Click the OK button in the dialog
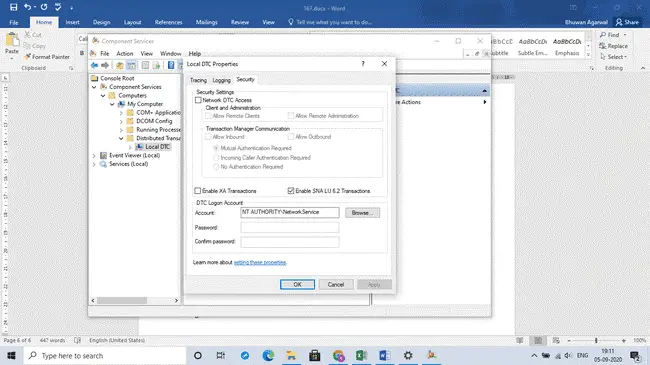 tap(297, 285)
